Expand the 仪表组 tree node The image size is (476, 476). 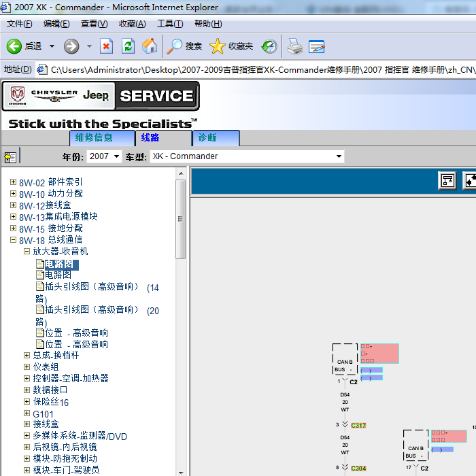[x=27, y=367]
